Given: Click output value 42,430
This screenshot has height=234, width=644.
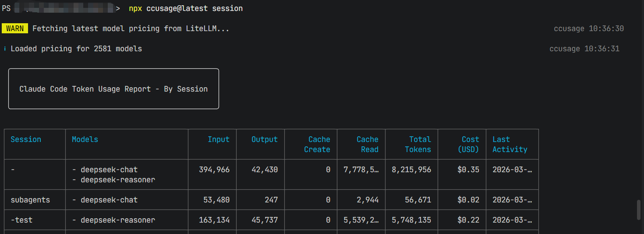Looking at the screenshot, I should (265, 170).
